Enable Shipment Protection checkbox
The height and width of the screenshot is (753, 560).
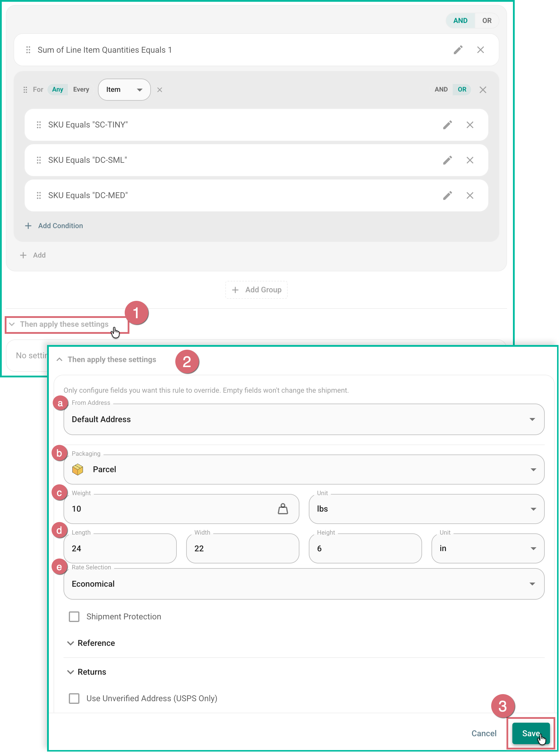[74, 617]
